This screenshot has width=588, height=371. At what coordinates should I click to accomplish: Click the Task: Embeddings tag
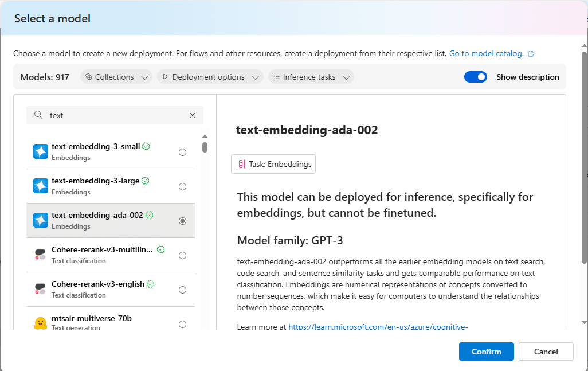coord(273,164)
